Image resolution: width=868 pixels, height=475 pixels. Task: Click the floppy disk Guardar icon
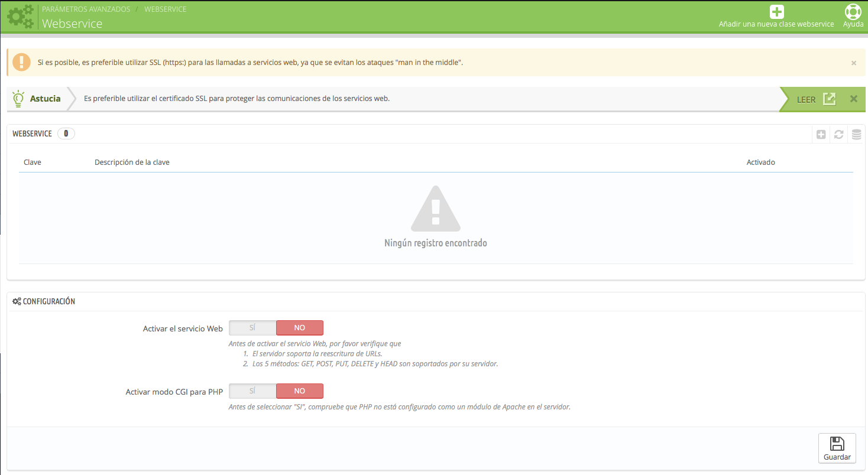coord(837,444)
